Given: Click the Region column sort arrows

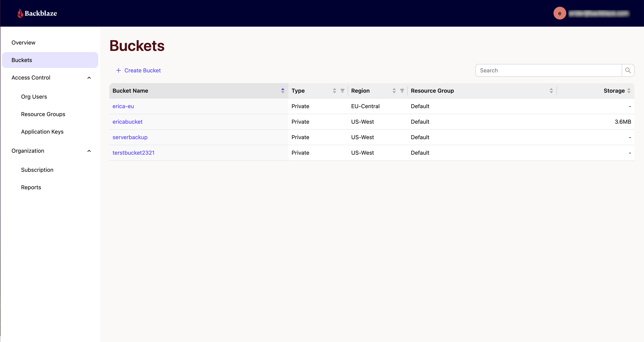Looking at the screenshot, I should pos(394,91).
